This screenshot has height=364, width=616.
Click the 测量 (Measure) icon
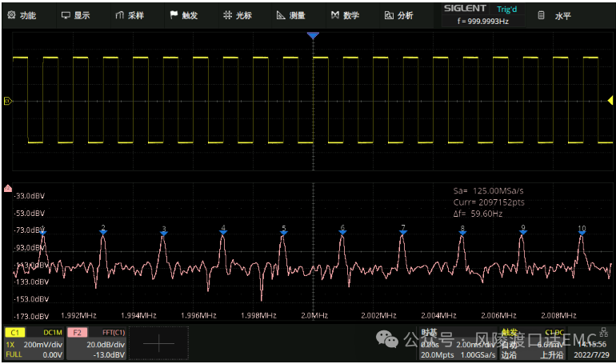(280, 15)
